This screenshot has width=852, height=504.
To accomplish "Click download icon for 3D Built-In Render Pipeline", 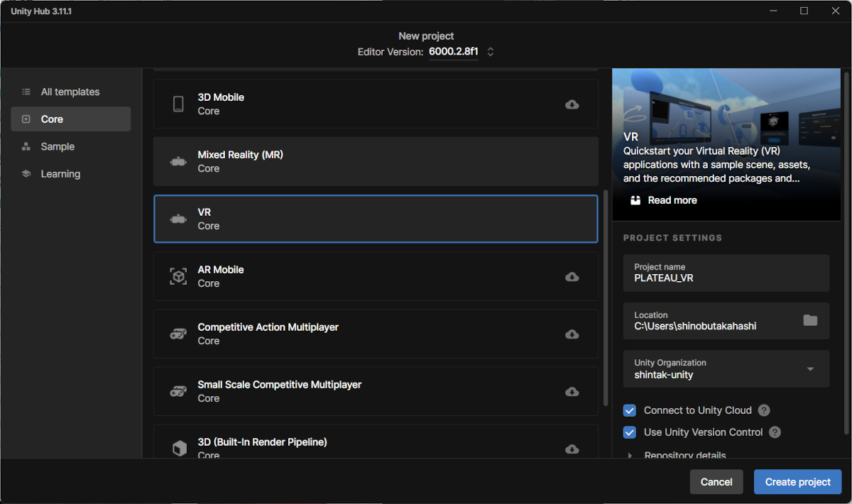I will click(x=572, y=449).
